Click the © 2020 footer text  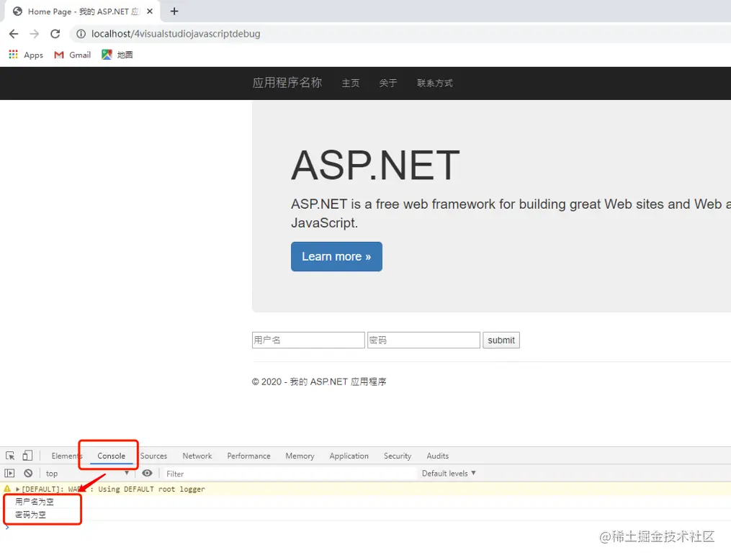click(x=319, y=382)
